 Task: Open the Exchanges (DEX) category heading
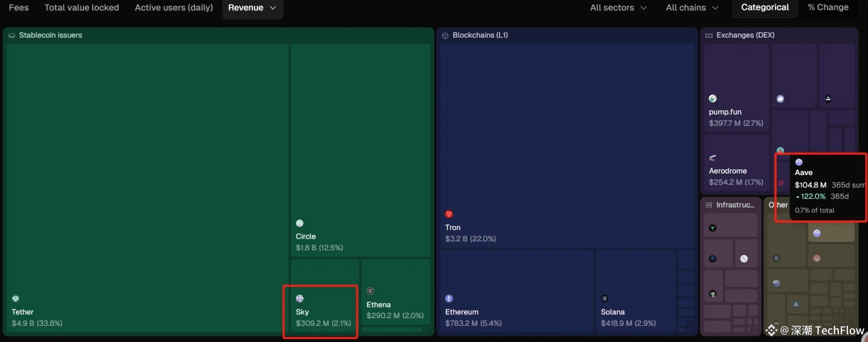click(745, 35)
